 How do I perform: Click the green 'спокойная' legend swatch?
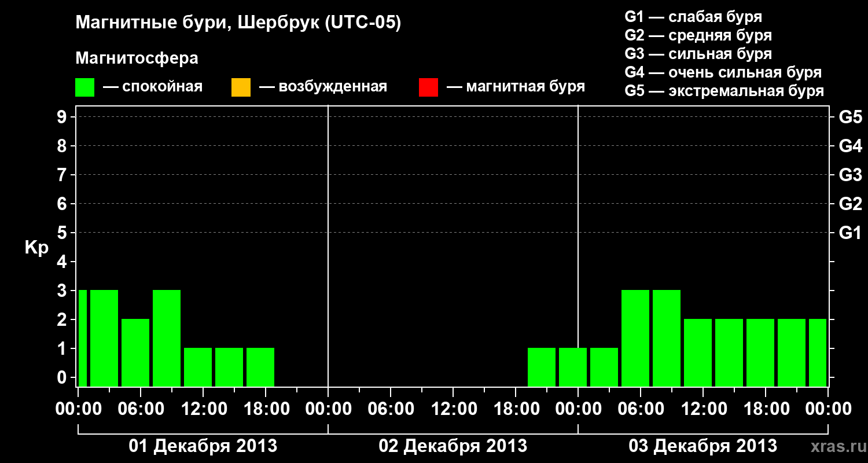(85, 87)
